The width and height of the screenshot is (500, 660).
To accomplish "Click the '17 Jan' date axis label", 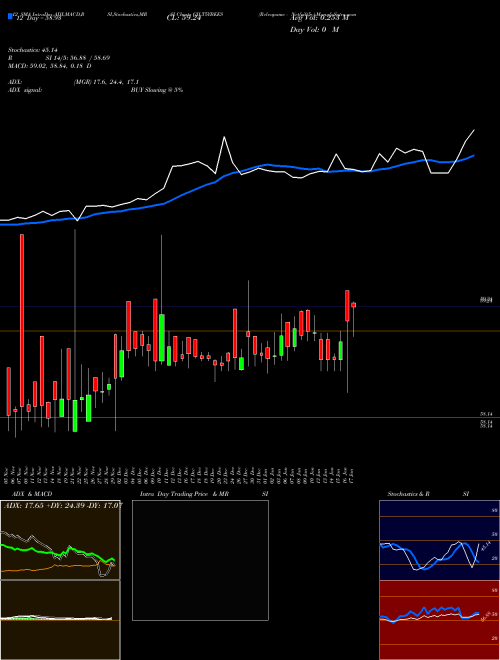I will pos(352,474).
